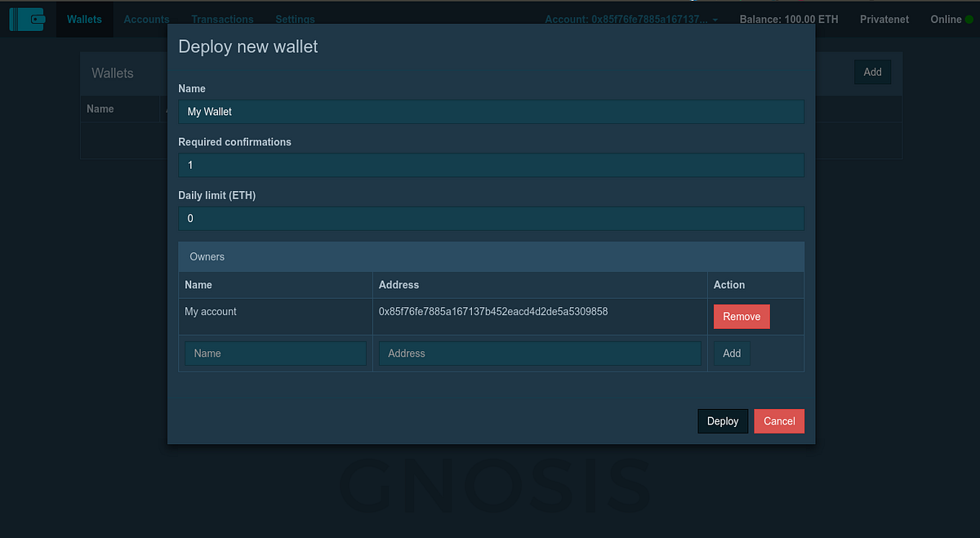Viewport: 980px width, 538px height.
Task: Click the Gnosis wallet logo icon
Action: (x=27, y=19)
